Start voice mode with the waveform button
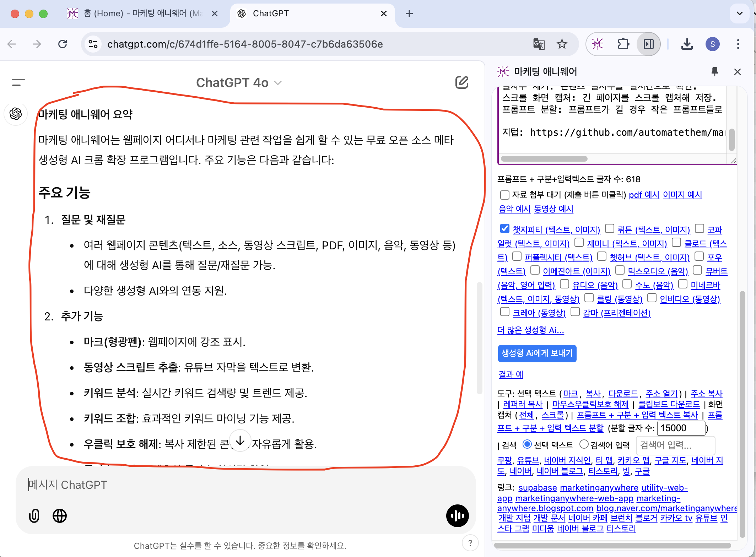756x557 pixels. click(x=457, y=516)
